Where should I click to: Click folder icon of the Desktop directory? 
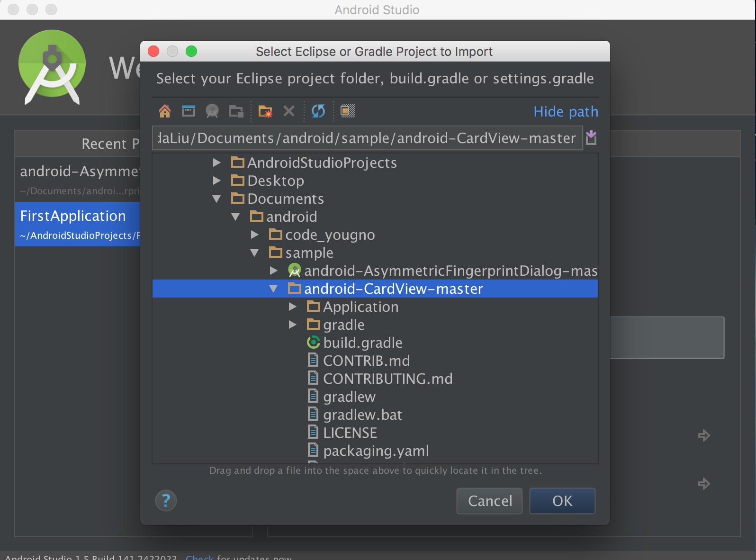(x=238, y=181)
